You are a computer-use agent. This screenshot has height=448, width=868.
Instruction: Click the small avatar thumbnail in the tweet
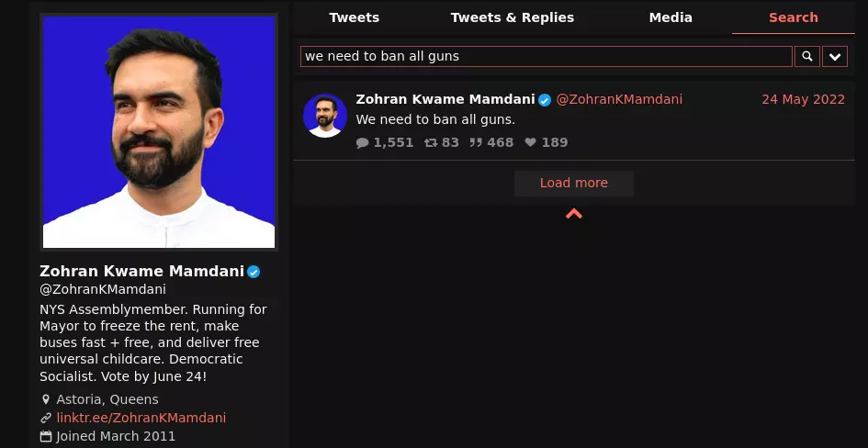pyautogui.click(x=325, y=116)
